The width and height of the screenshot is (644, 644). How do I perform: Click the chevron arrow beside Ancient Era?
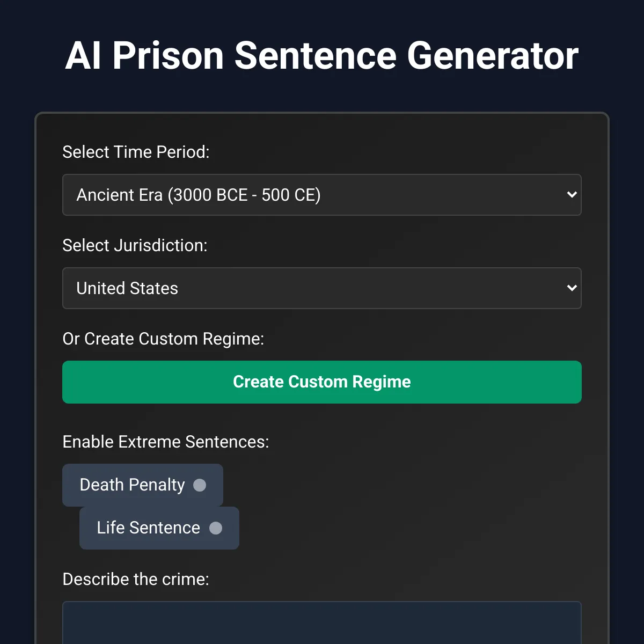click(x=572, y=195)
